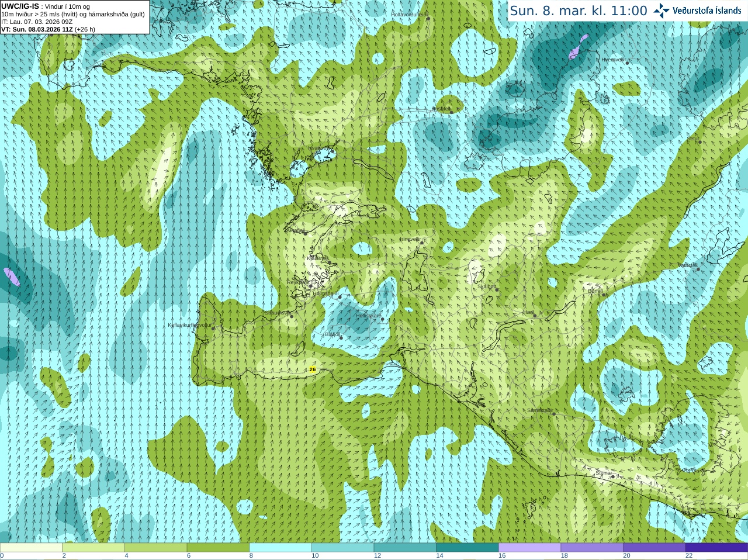The height and width of the screenshot is (560, 748).
Task: Select the 16–18 m/s lavender legend swatch
Action: pos(530,548)
